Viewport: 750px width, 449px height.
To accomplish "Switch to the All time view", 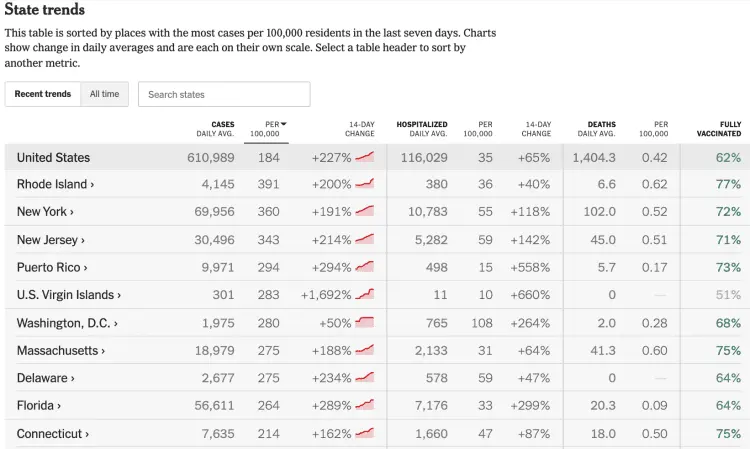I will 104,94.
